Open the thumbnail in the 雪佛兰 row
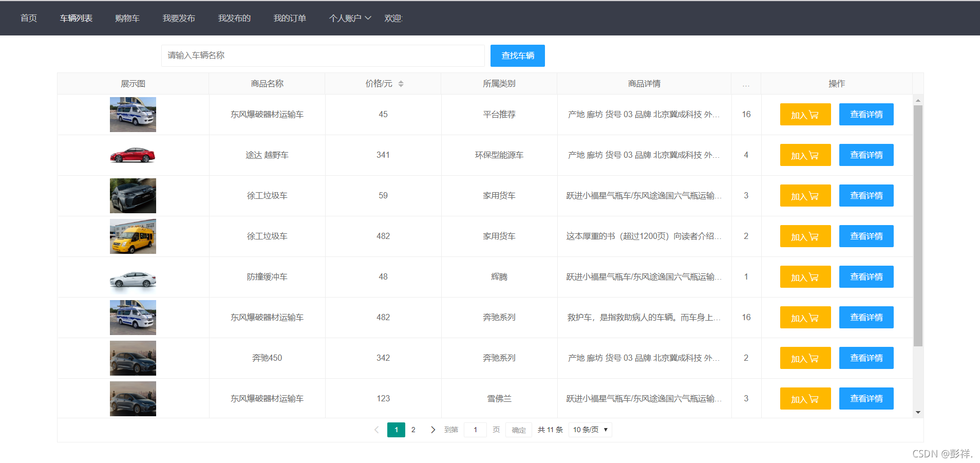This screenshot has height=463, width=980. (133, 399)
